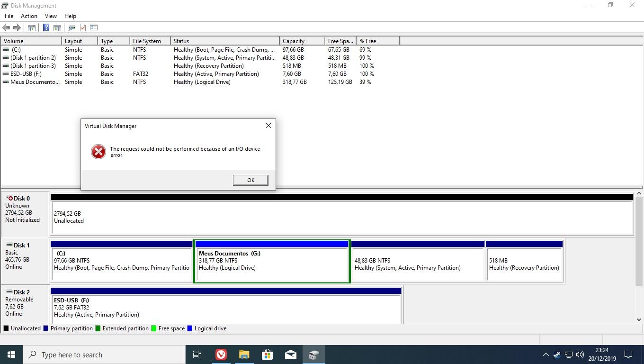The width and height of the screenshot is (644, 364).
Task: Open Help via the blue question mark icon
Action: pos(46,28)
